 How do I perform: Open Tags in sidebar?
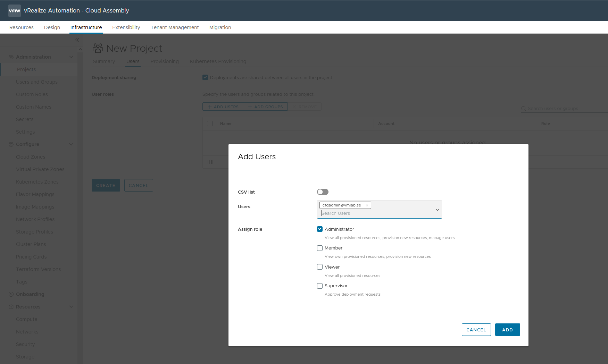(x=22, y=282)
